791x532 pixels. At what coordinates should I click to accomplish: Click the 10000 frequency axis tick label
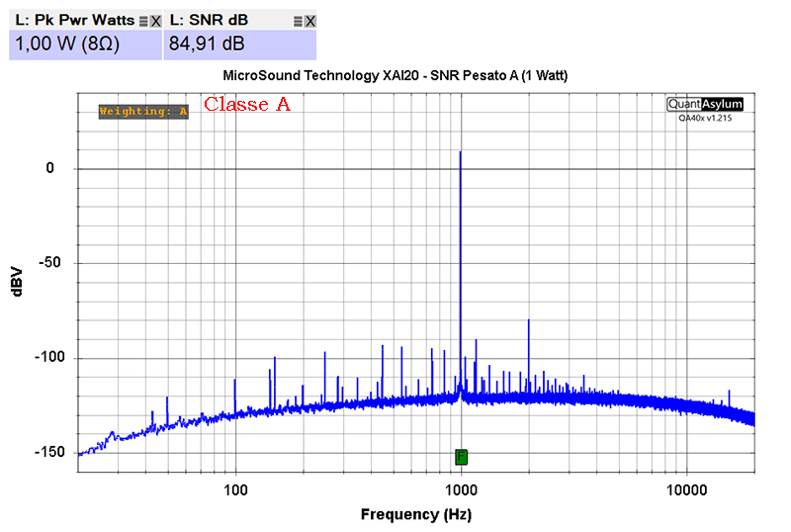pos(686,490)
